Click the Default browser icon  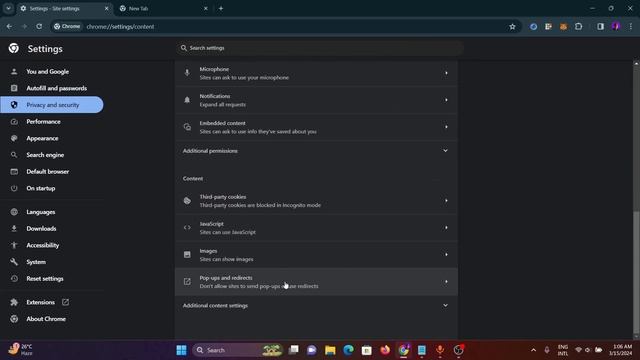click(x=14, y=172)
